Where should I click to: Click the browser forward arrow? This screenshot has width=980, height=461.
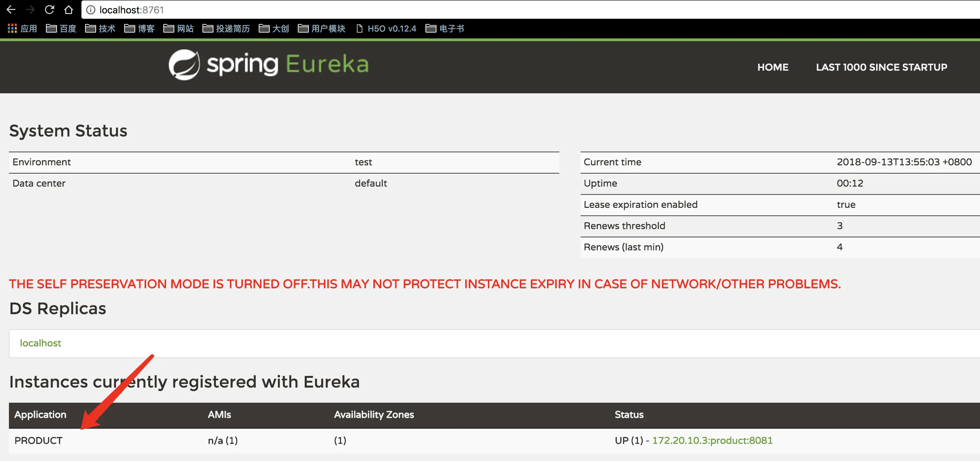(x=30, y=10)
